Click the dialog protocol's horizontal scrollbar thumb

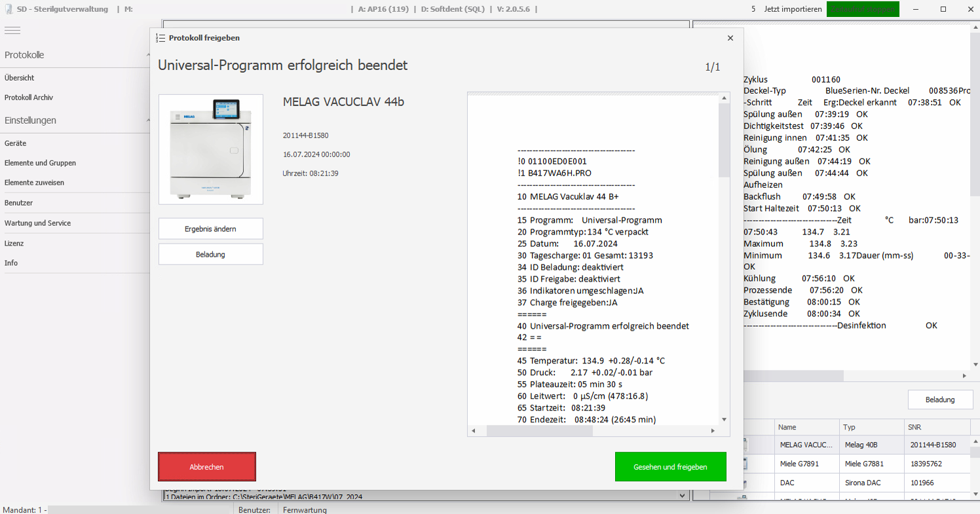539,431
